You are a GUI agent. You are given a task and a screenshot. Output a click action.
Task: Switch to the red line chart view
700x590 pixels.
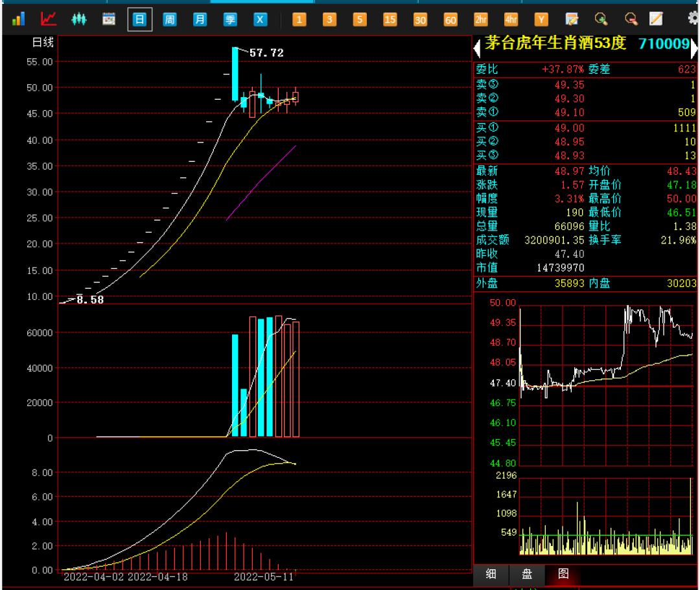48,19
